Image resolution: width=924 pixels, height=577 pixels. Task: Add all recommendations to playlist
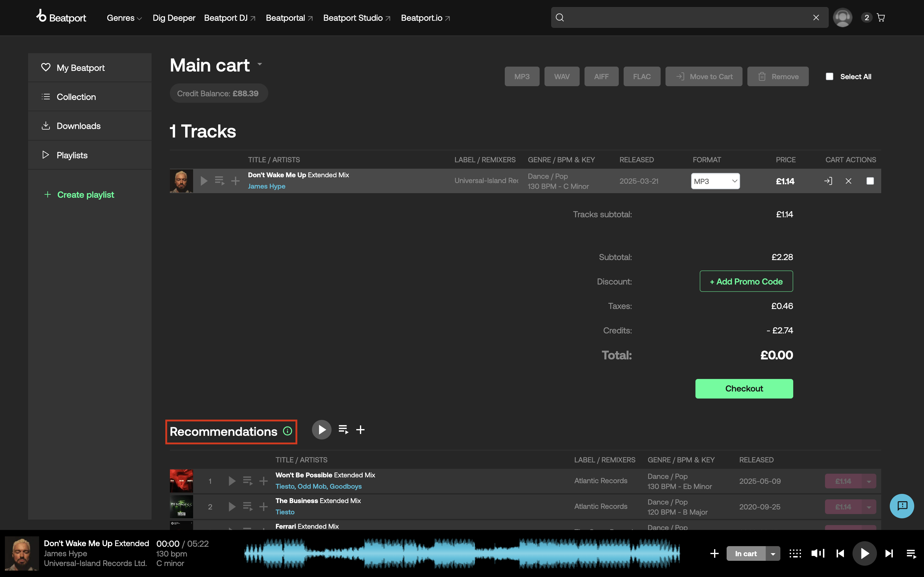click(x=360, y=430)
